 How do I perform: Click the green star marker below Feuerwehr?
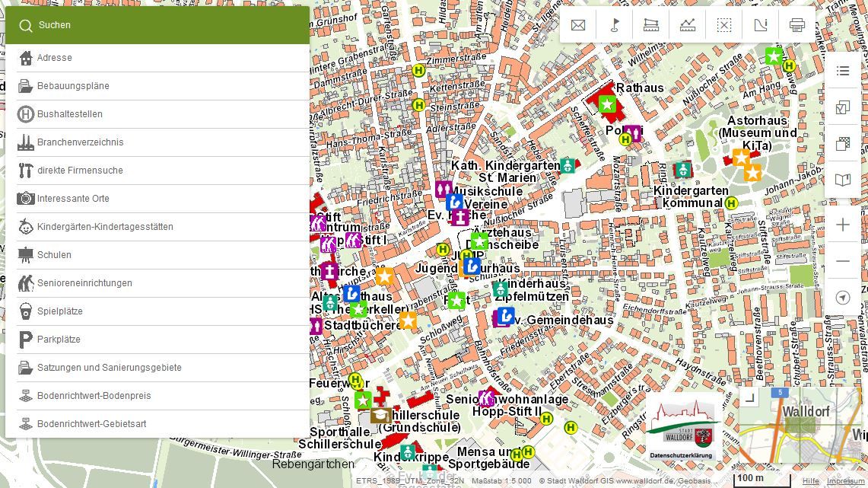coord(363,400)
